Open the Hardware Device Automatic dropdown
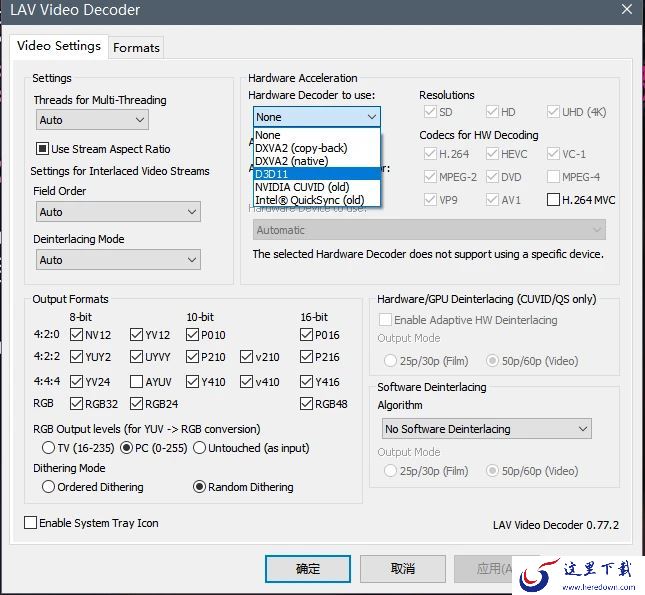Viewport: 645px width, 595px height. (429, 230)
